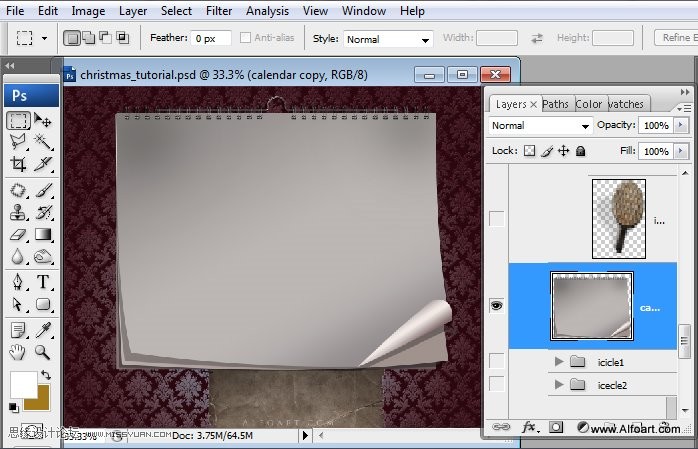Select the Crop tool

pos(18,165)
